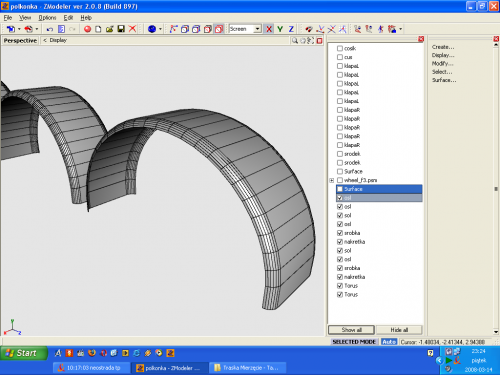Launch Firefox from quick launch bar
Screen dimensions: 500x375
coord(92,353)
